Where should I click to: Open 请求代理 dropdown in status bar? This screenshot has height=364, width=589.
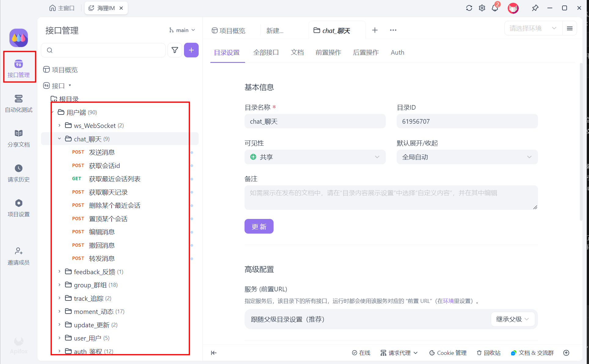point(399,353)
